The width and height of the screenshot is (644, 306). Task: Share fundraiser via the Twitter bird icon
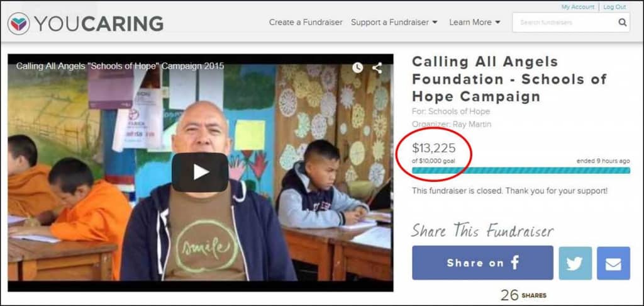575,263
